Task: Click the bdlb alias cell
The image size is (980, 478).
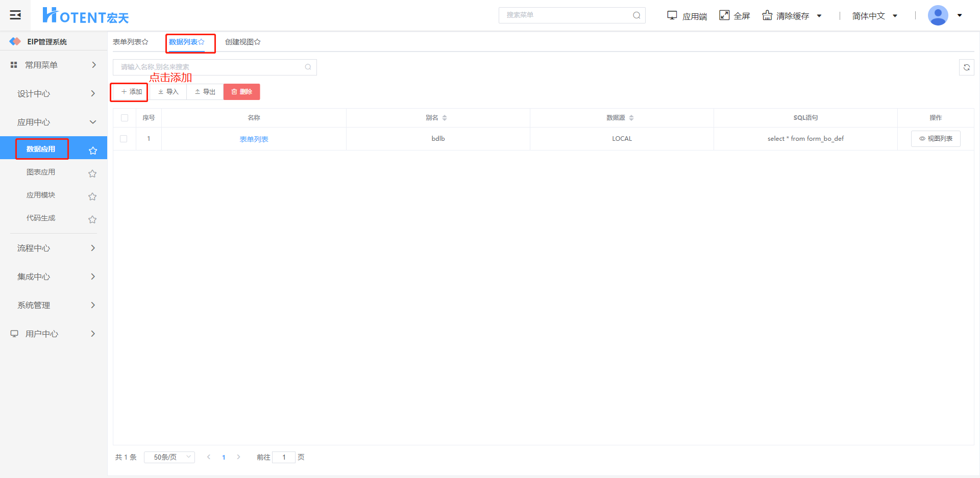Action: (438, 139)
